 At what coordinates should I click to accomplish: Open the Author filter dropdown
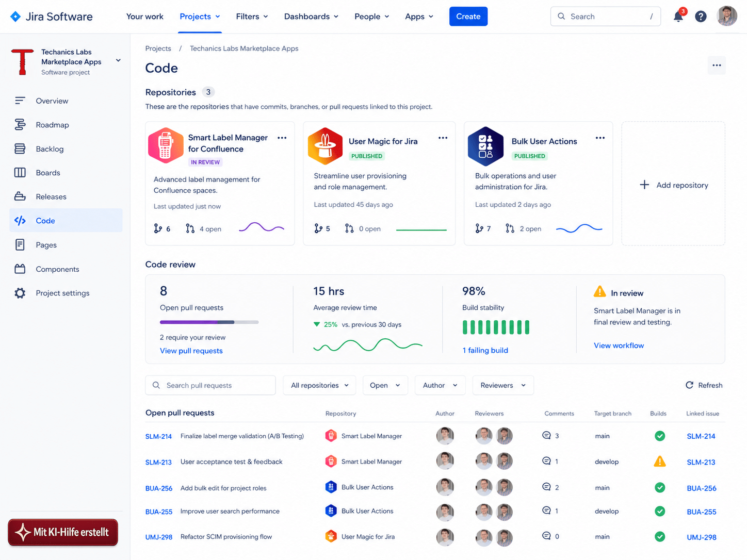[x=440, y=385]
